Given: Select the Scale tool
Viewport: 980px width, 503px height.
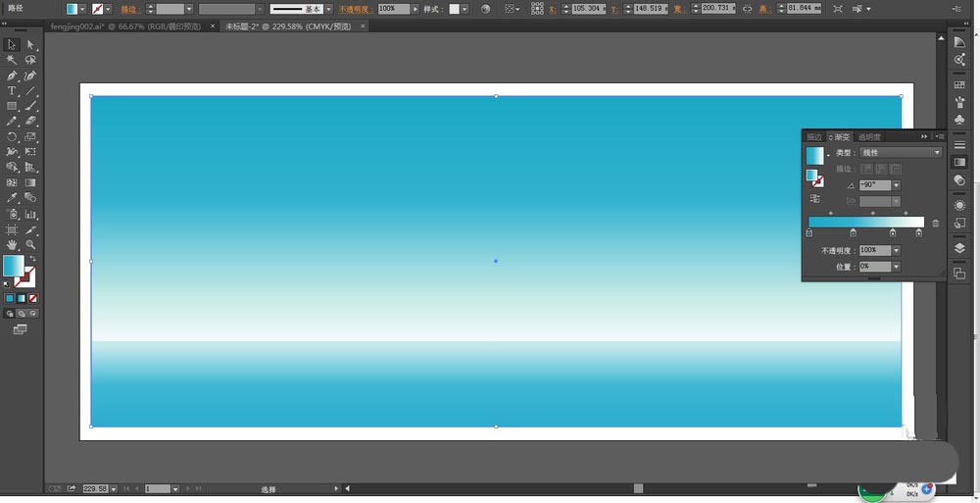Looking at the screenshot, I should coord(30,136).
